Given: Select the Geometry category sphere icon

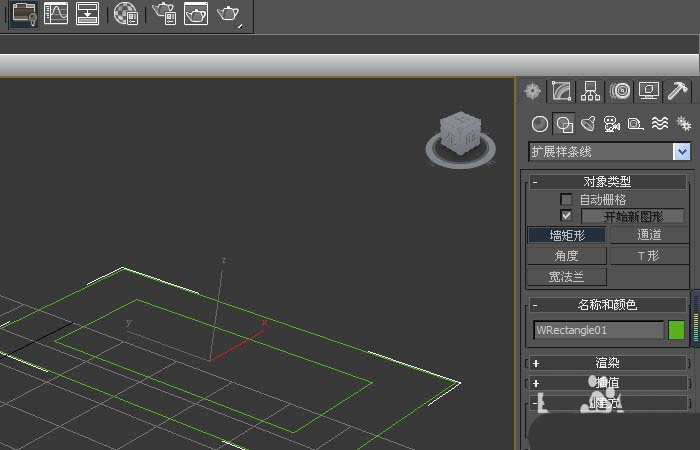Looking at the screenshot, I should 540,124.
